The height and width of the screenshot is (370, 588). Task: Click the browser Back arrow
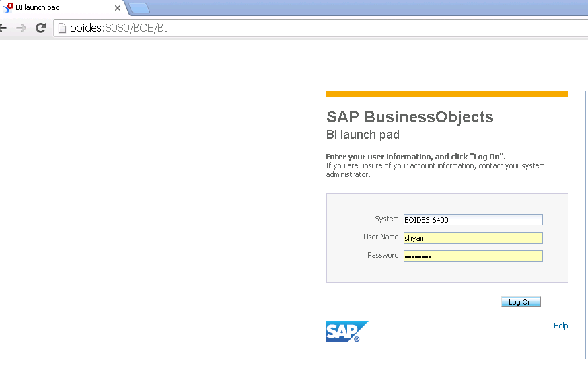[x=3, y=28]
